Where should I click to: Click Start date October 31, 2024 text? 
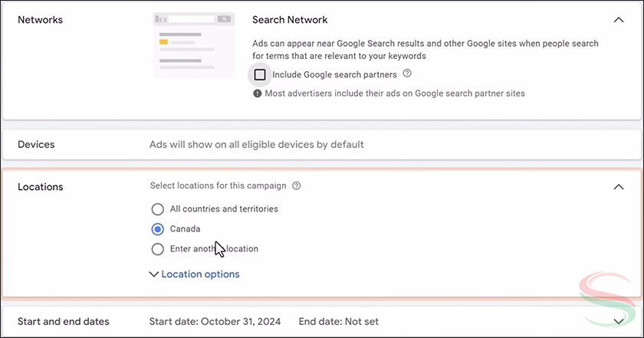pyautogui.click(x=216, y=321)
